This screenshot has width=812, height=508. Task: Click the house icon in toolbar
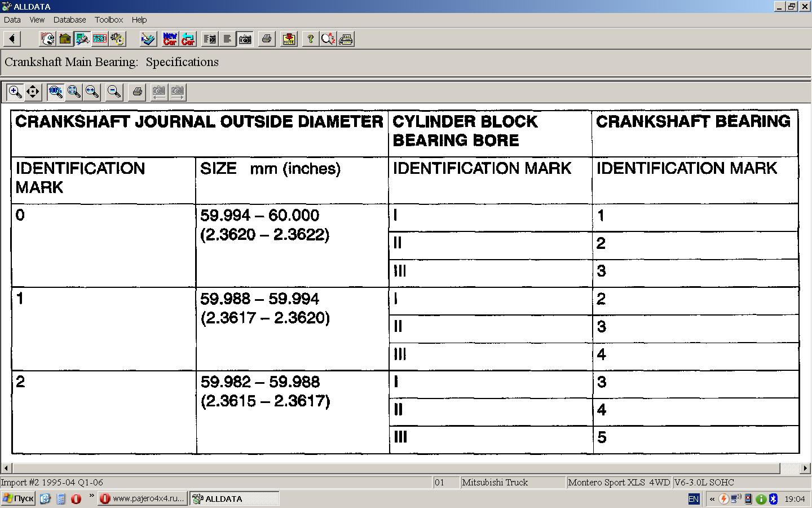[65, 39]
